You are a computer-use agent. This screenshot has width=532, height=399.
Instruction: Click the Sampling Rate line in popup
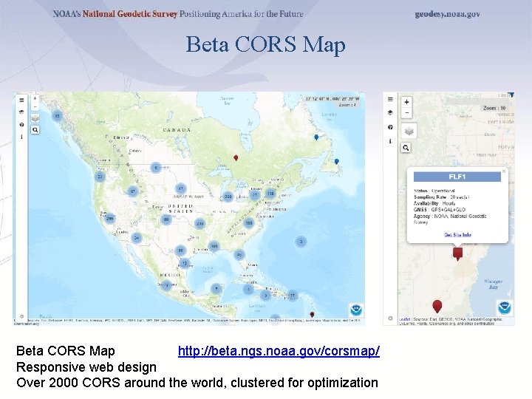(x=441, y=197)
